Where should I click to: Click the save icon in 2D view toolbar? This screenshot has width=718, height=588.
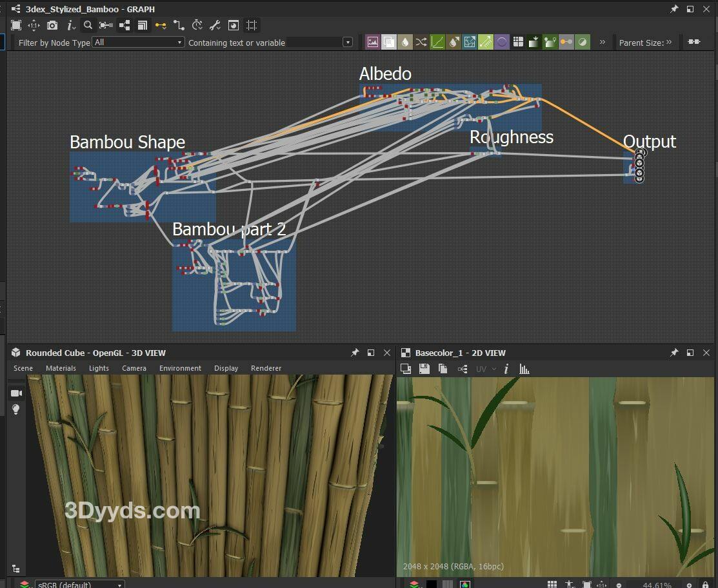coord(424,369)
